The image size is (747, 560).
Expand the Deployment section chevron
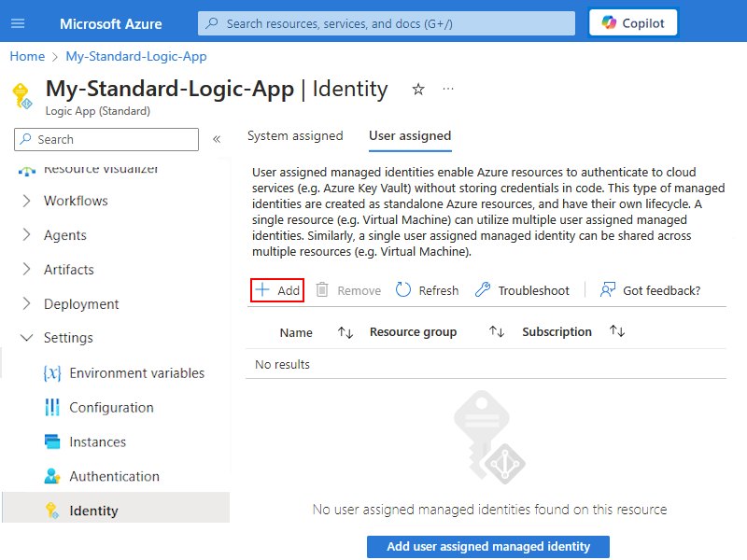tap(27, 303)
